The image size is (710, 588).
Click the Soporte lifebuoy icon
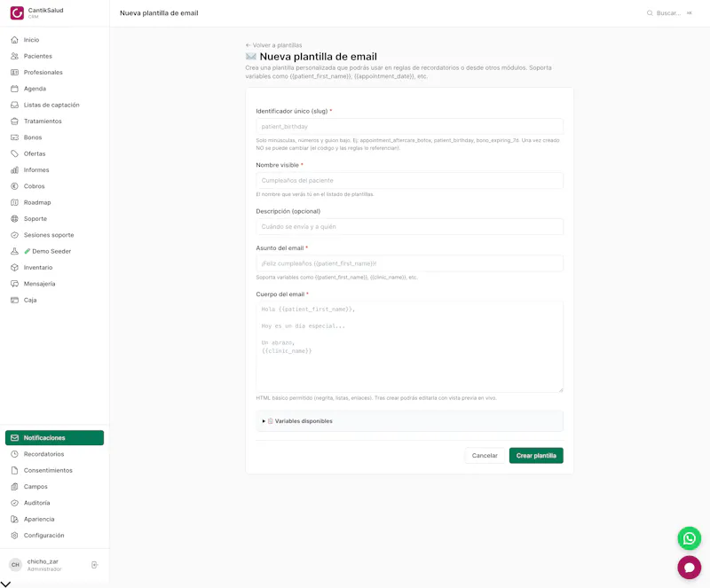tap(14, 219)
